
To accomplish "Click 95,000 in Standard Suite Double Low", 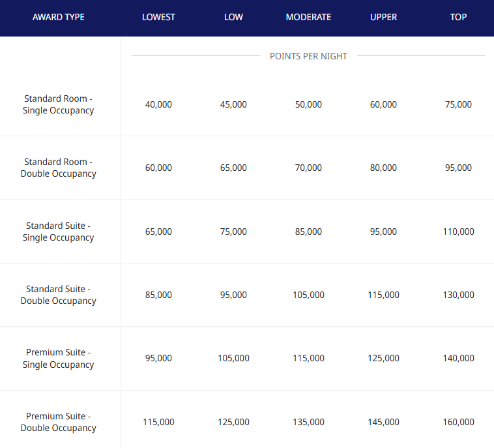I will (233, 295).
